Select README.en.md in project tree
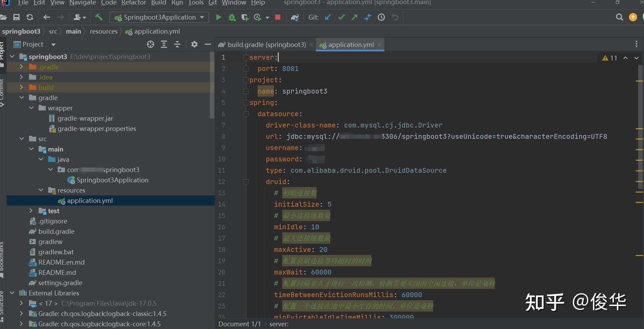This screenshot has width=644, height=329. [x=61, y=262]
